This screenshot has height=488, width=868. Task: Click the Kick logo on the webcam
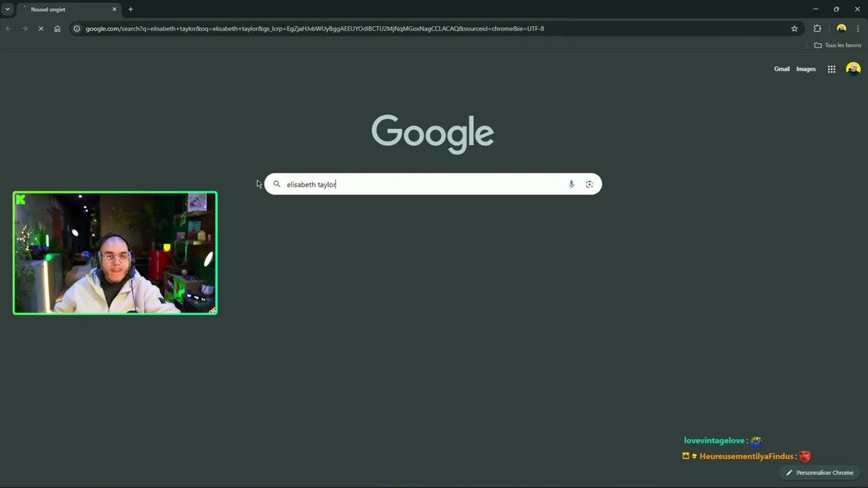point(20,199)
